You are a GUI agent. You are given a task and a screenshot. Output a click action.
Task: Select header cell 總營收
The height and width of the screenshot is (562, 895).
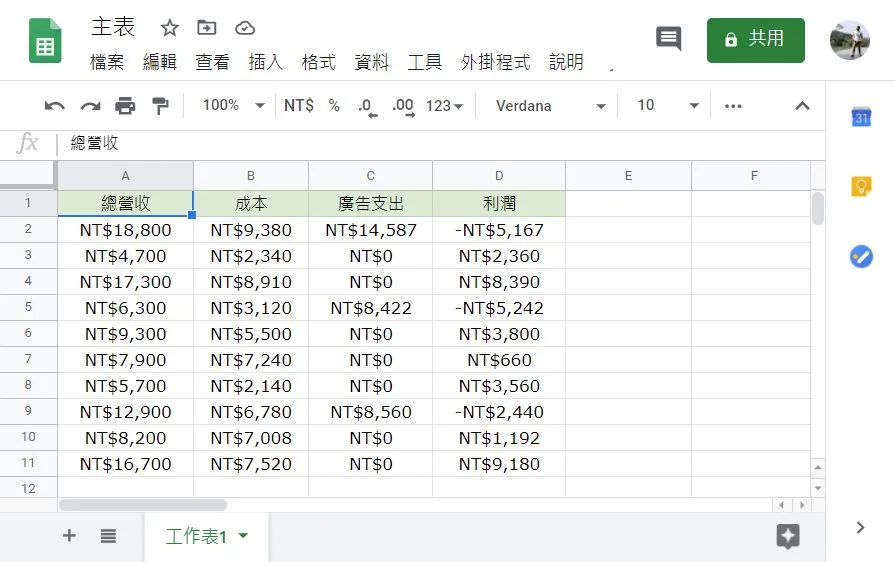126,203
